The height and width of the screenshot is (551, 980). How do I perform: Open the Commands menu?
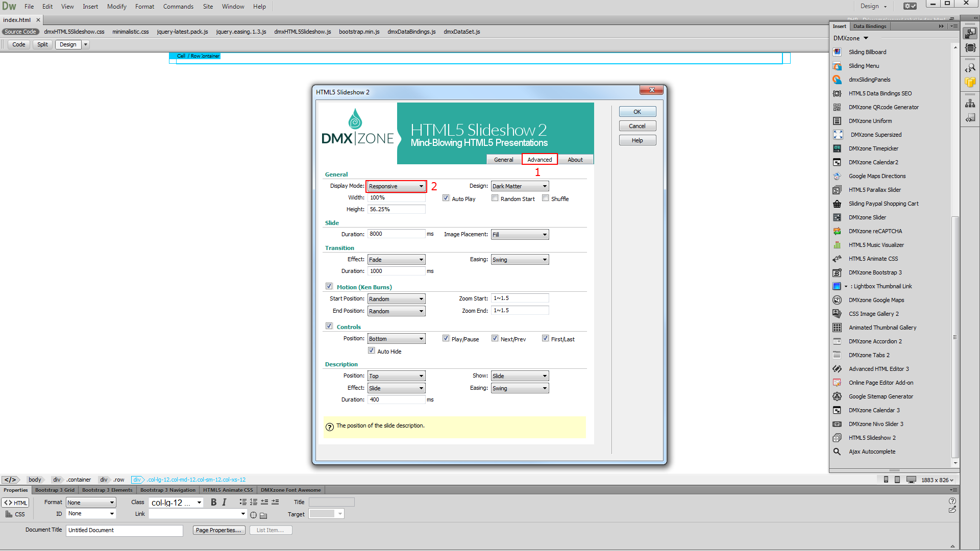pyautogui.click(x=178, y=7)
